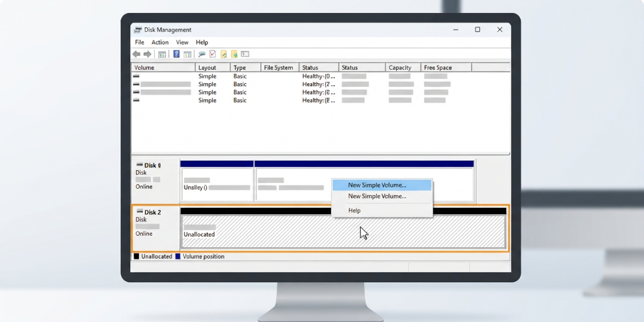Viewport: 644px width, 322px height.
Task: Open the File menu
Action: tap(140, 42)
